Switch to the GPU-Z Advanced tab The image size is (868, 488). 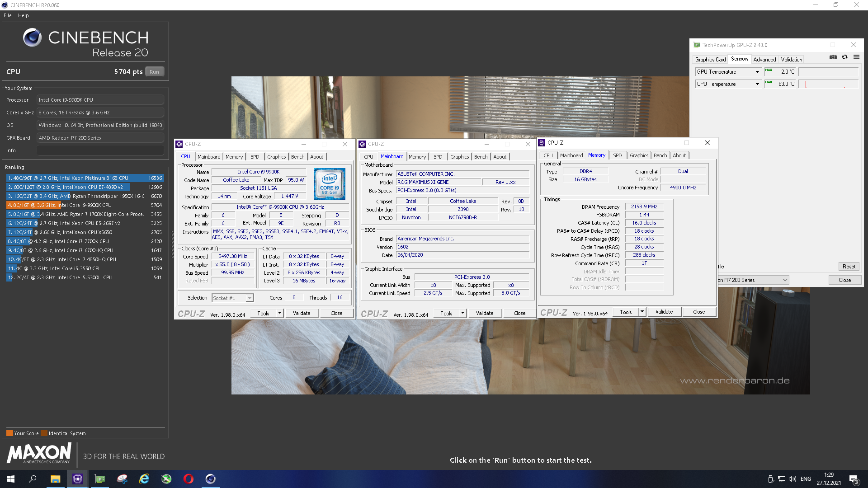[x=764, y=59]
